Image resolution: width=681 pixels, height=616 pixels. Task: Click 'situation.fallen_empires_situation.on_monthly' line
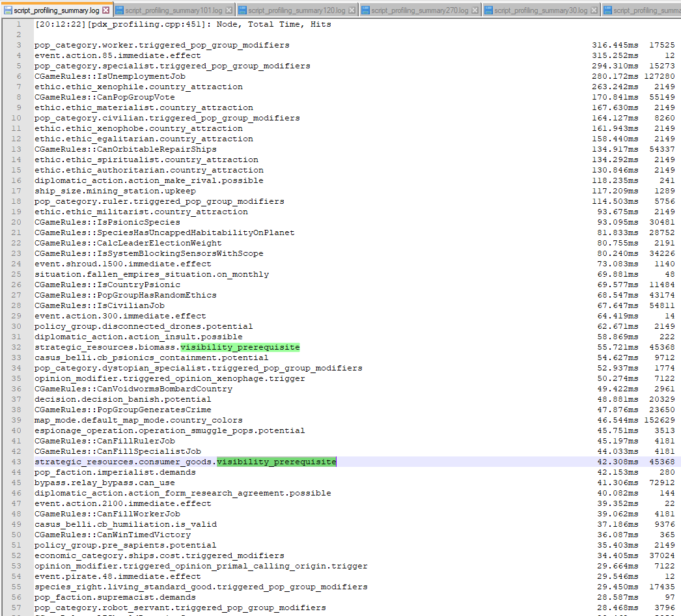(152, 275)
